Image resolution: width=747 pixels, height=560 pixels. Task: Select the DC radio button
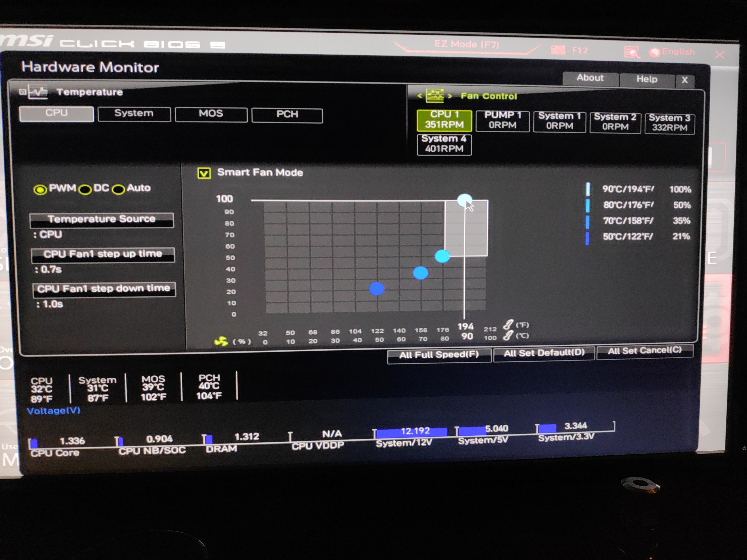[85, 190]
